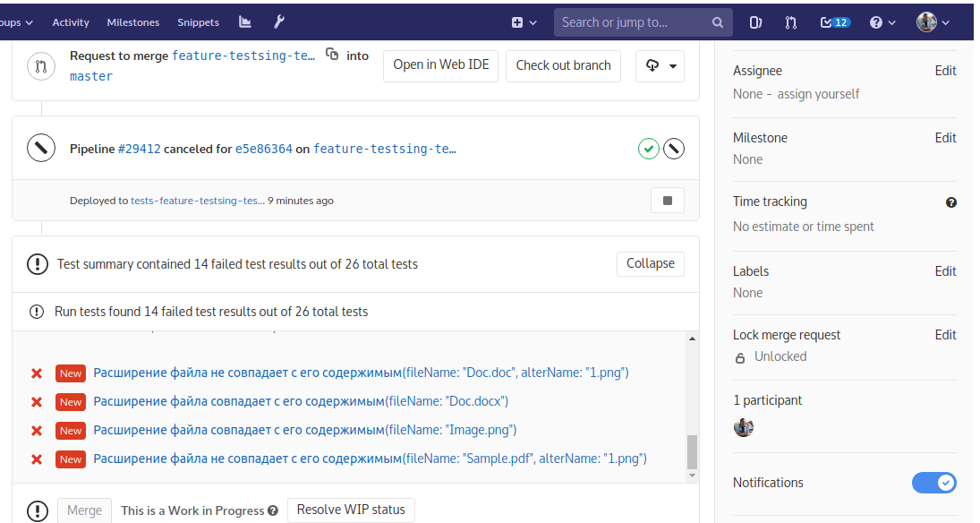
Task: Click the test results list scrollbar
Action: pyautogui.click(x=691, y=452)
